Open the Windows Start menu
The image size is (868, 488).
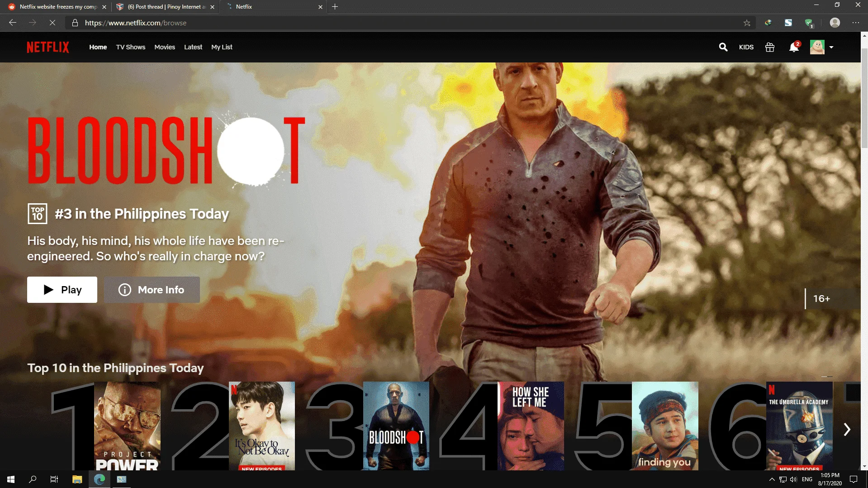click(11, 479)
